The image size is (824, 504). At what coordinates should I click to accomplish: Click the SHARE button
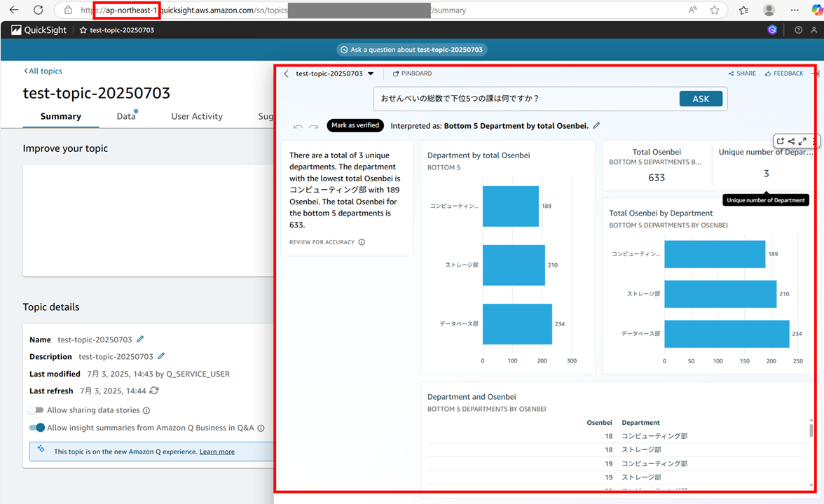[742, 73]
